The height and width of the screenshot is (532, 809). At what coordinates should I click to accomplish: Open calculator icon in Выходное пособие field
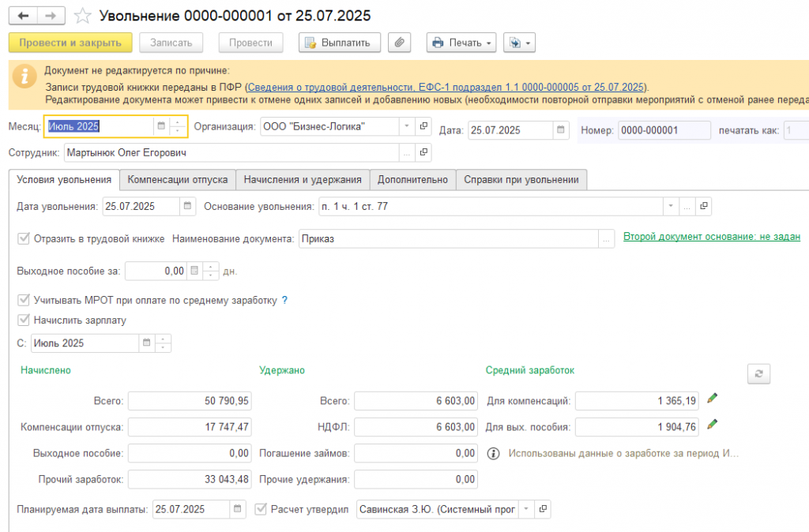click(x=194, y=271)
